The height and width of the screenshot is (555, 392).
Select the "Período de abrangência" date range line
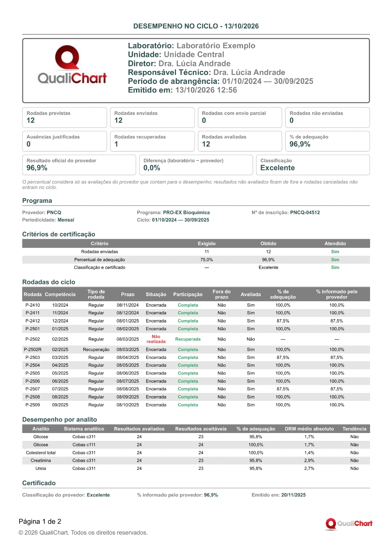(x=221, y=81)
